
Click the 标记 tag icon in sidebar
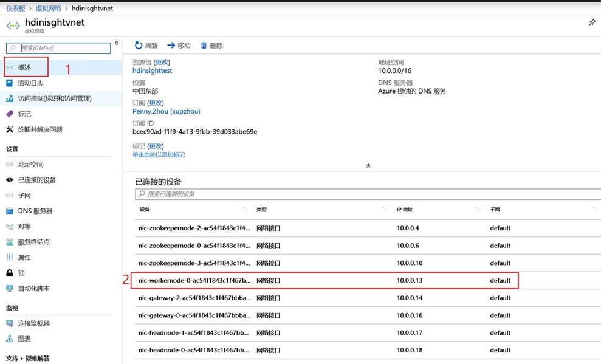(x=10, y=114)
